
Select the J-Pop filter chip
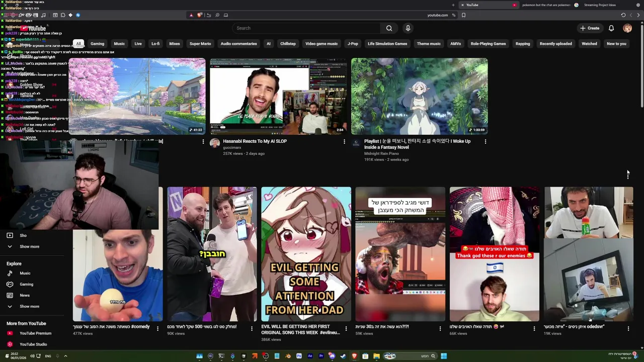point(353,44)
